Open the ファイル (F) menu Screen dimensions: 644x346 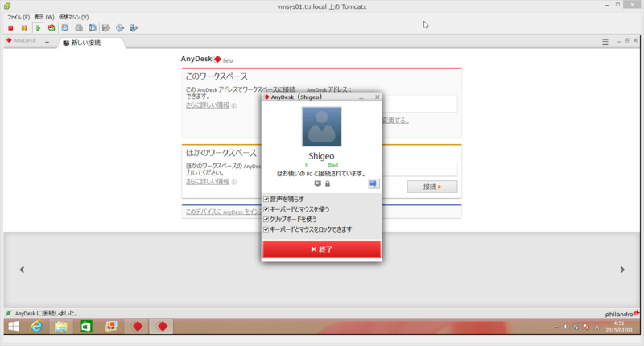[19, 17]
